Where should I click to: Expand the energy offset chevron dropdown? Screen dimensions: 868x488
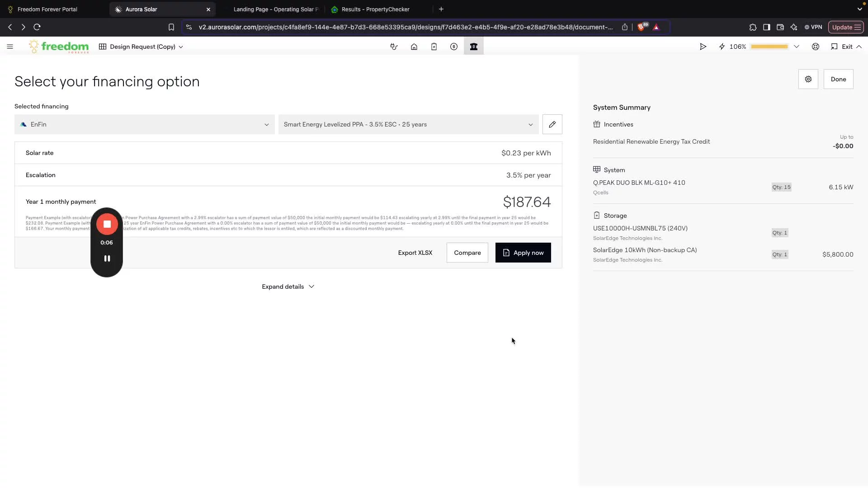pyautogui.click(x=797, y=47)
